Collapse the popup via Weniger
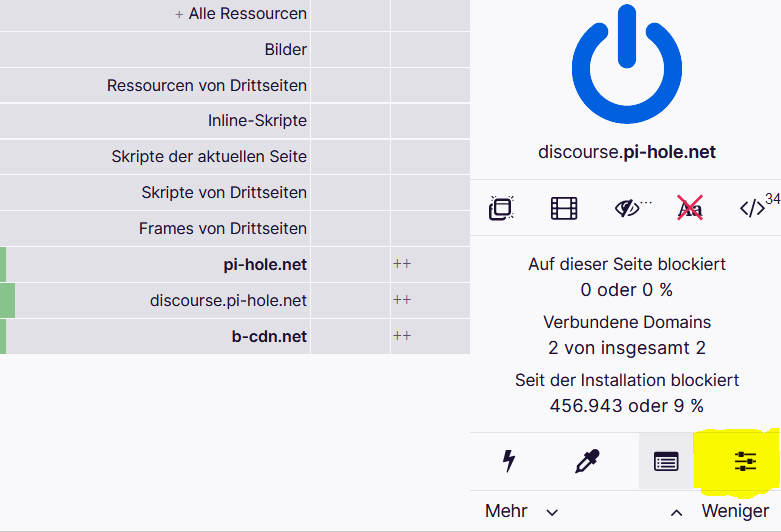The image size is (781, 532). [720, 511]
